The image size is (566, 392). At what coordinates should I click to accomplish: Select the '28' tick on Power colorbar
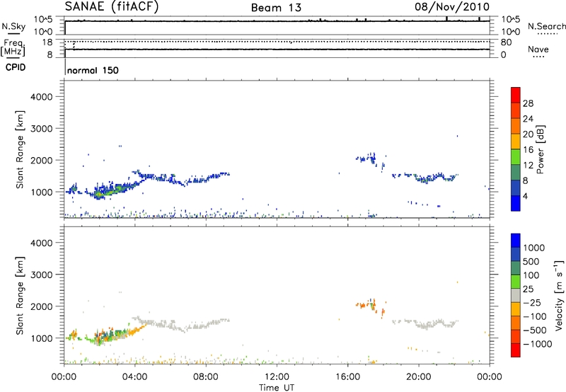[528, 103]
